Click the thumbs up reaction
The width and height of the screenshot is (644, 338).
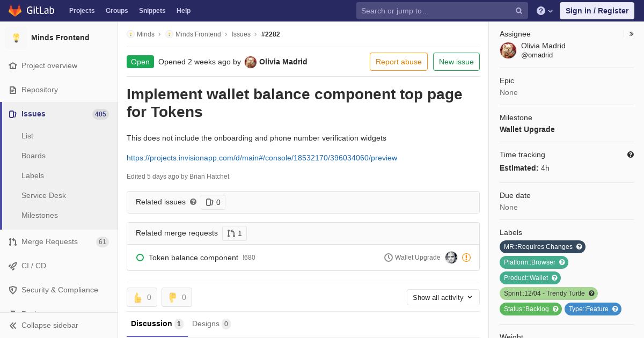click(x=142, y=297)
